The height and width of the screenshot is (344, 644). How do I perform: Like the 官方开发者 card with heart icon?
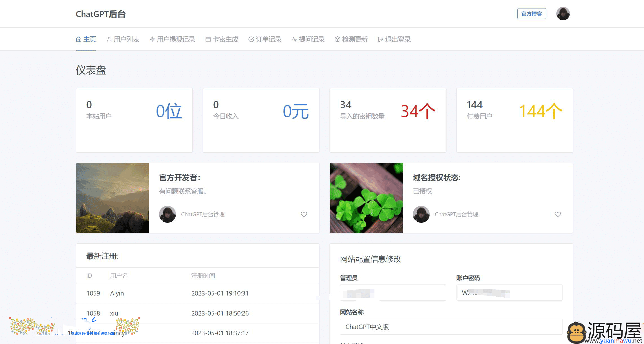coord(304,214)
